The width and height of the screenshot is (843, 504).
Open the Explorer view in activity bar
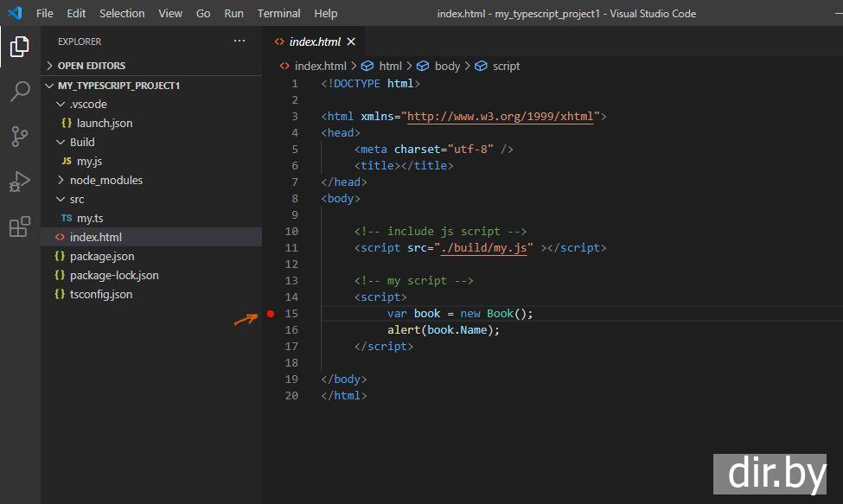19,47
